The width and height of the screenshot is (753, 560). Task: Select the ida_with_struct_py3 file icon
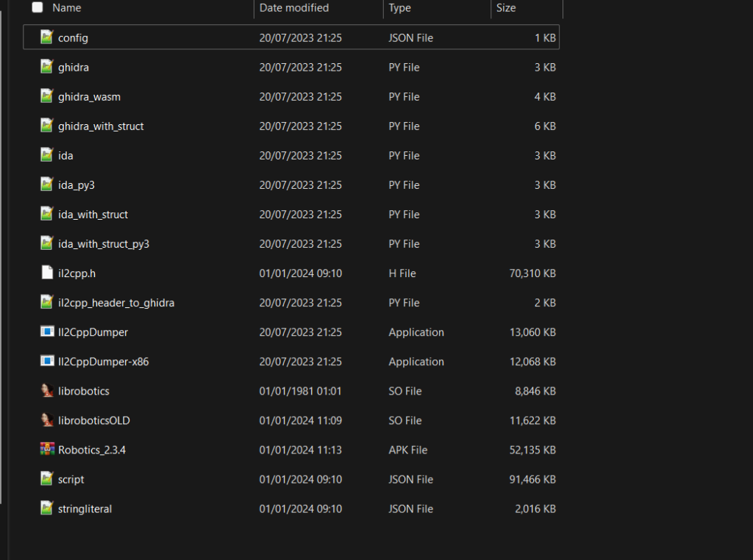[x=46, y=243]
